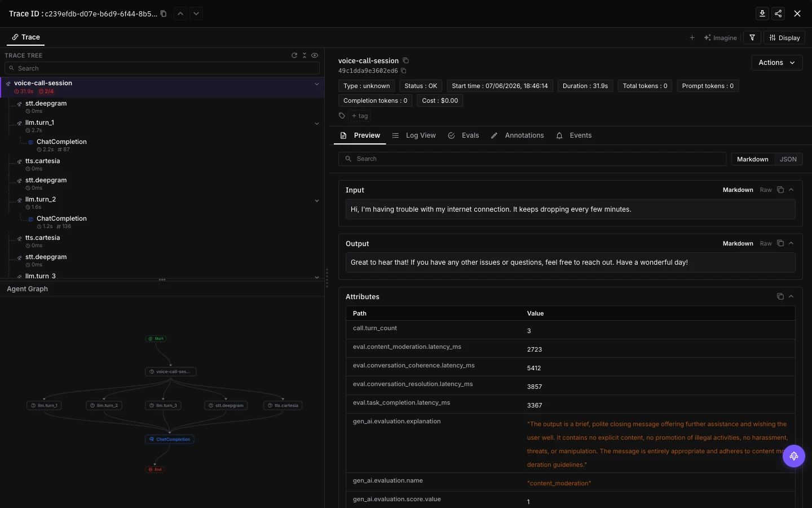This screenshot has height=508, width=812.
Task: Copy span ID 49c1dda9e3602ed6
Action: (404, 71)
